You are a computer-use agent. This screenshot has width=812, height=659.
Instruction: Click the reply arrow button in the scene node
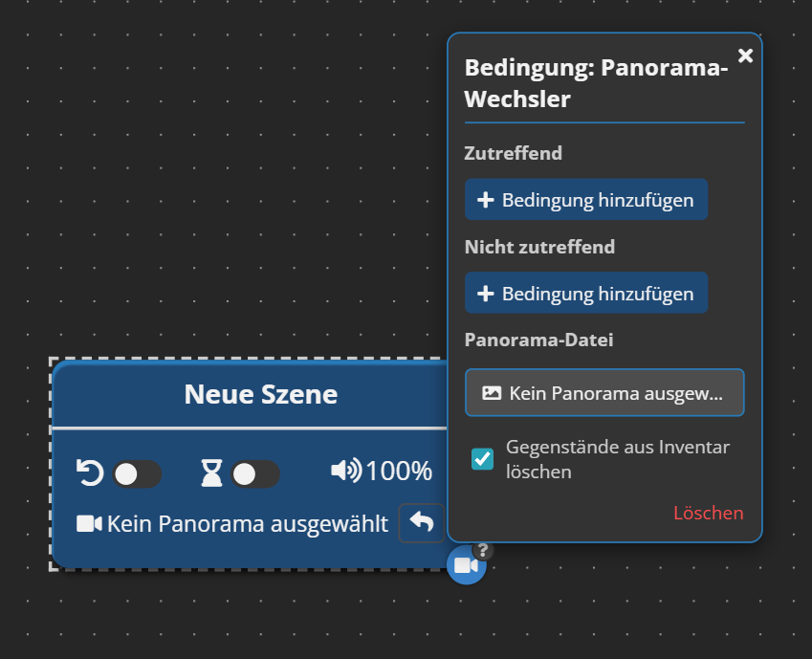(422, 522)
